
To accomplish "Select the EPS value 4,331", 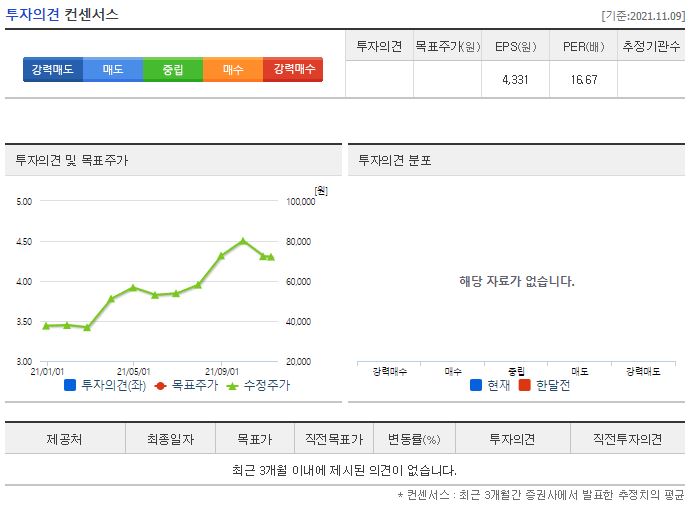I will click(x=515, y=80).
